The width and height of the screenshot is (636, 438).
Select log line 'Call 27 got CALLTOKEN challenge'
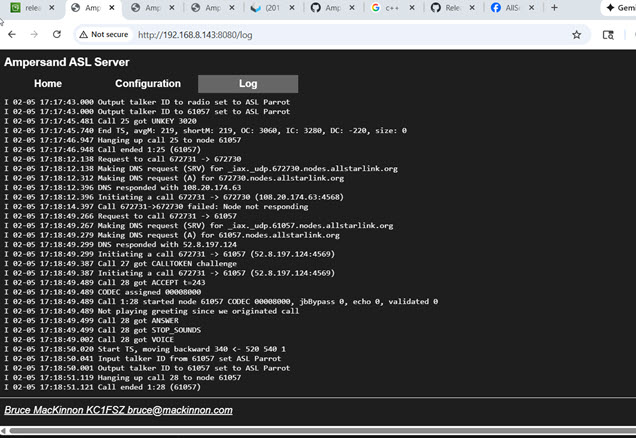(x=120, y=264)
